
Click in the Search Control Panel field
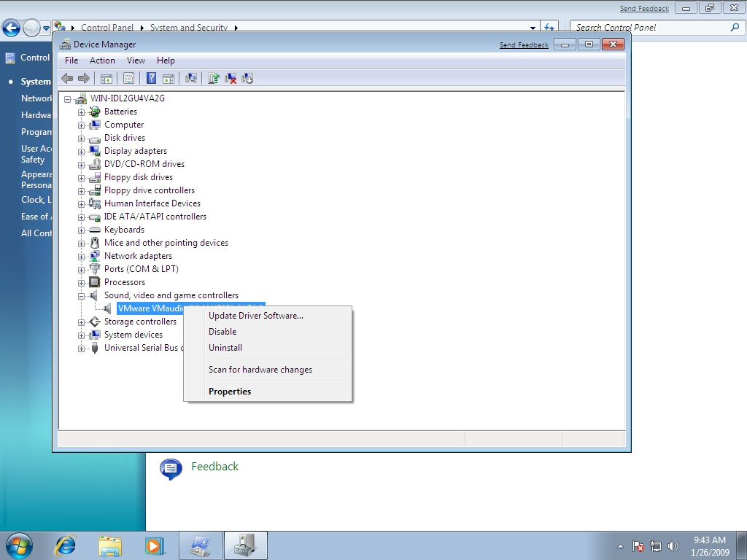(x=650, y=28)
